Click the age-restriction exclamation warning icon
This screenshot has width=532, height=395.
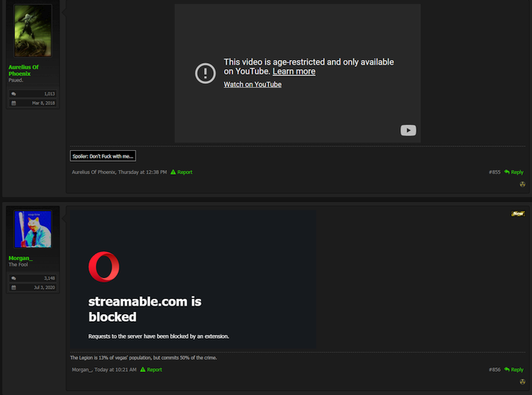click(206, 73)
